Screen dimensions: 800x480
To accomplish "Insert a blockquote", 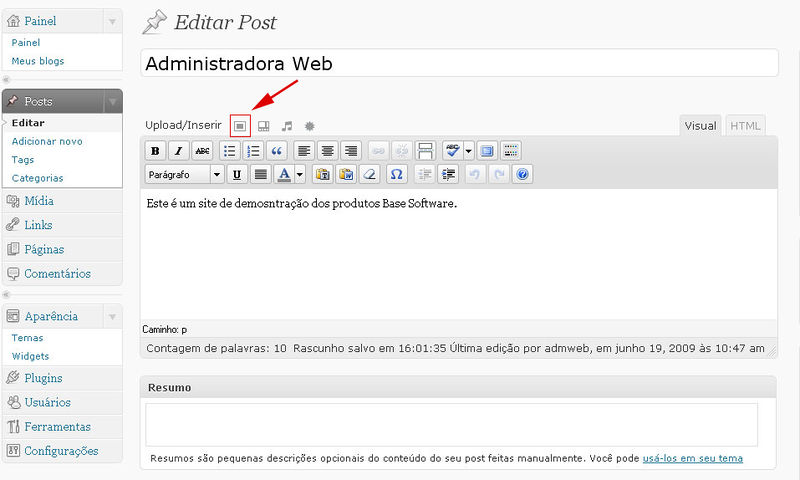I will [x=277, y=151].
